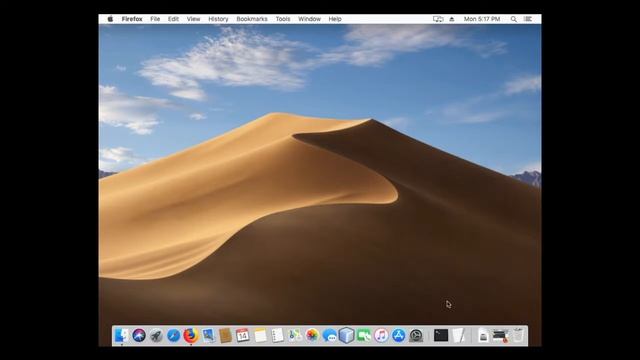
Task: Open System Preferences gear icon
Action: click(416, 336)
